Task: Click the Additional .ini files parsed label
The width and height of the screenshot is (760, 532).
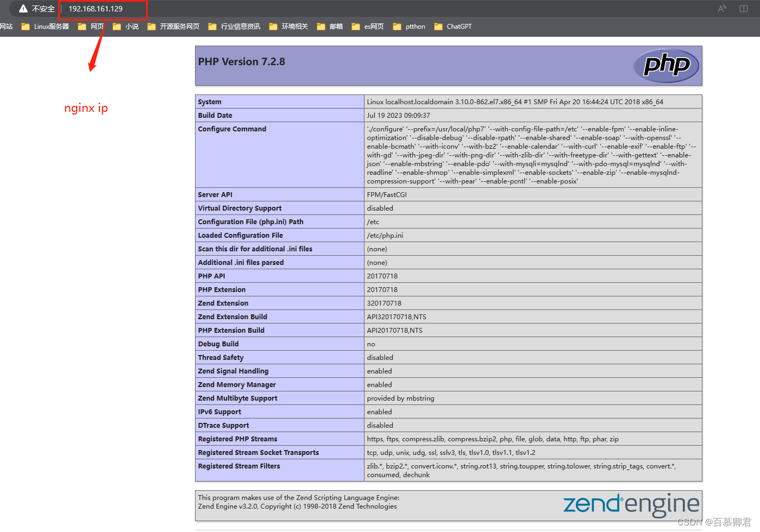Action: pyautogui.click(x=241, y=263)
